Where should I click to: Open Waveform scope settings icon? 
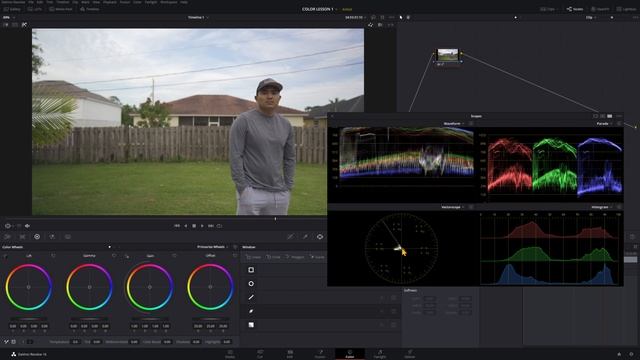tap(471, 123)
